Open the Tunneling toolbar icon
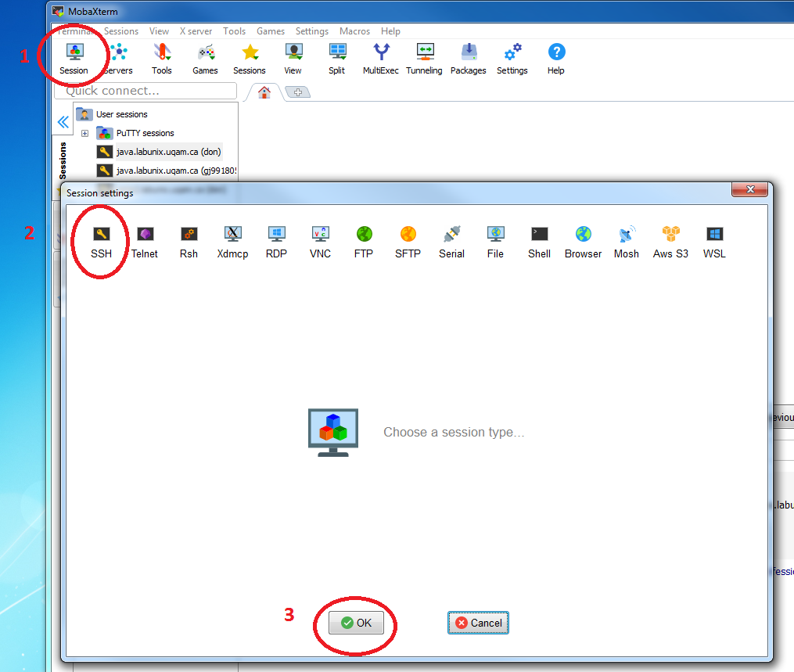 tap(424, 59)
